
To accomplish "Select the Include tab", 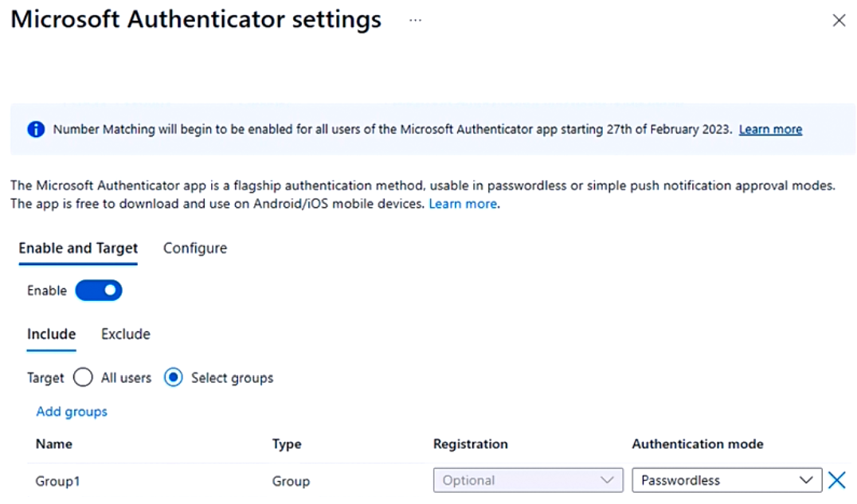I will point(52,334).
